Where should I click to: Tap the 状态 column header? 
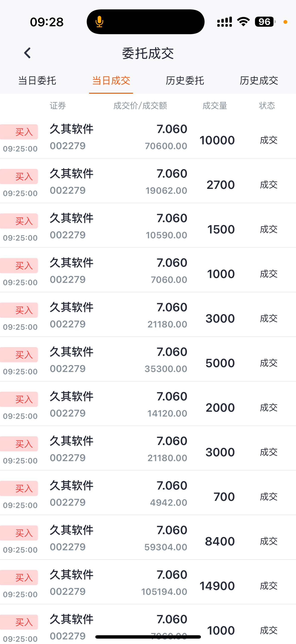point(267,106)
